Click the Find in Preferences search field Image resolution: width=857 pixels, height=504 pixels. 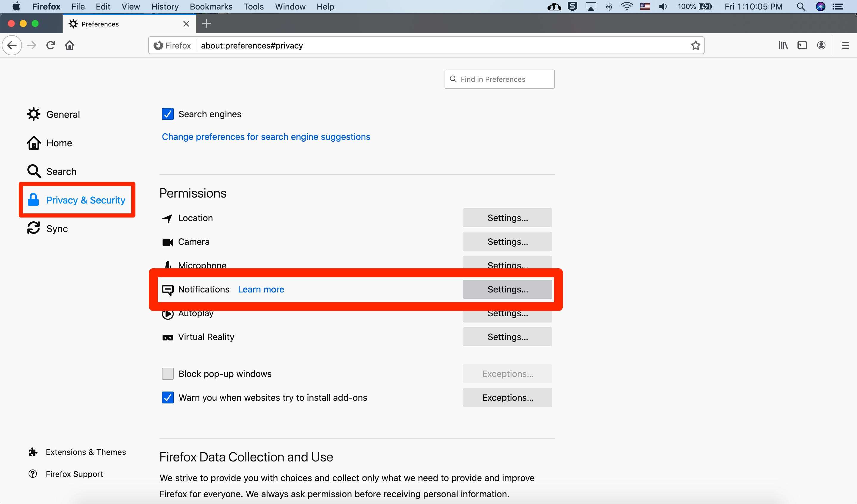[x=499, y=79]
